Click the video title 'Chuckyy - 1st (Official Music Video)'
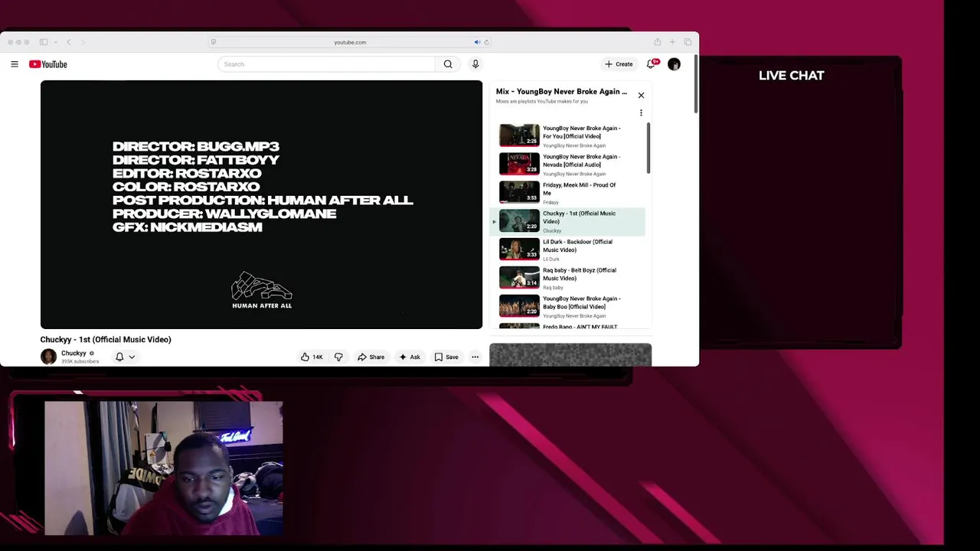Image resolution: width=980 pixels, height=551 pixels. [x=106, y=340]
